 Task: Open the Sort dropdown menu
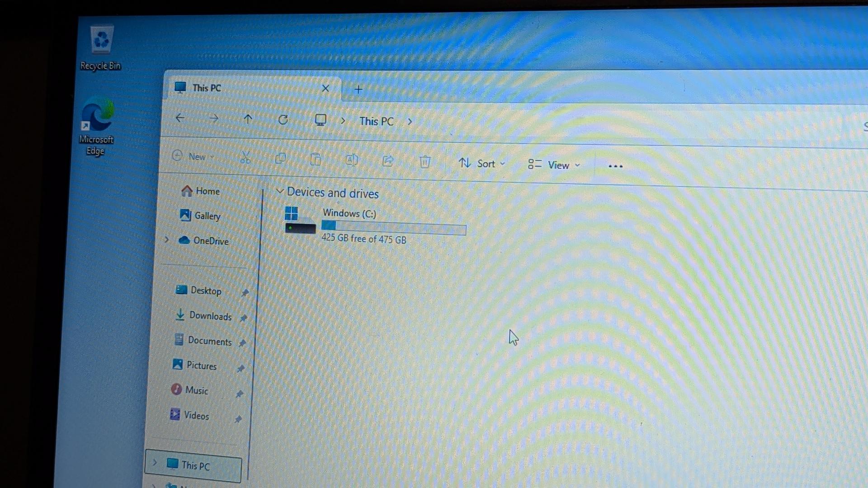[x=481, y=164]
